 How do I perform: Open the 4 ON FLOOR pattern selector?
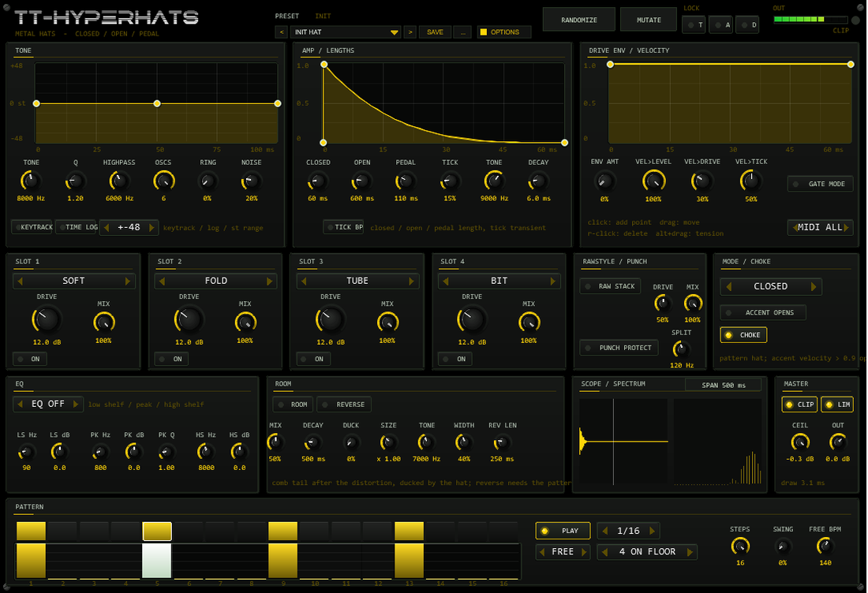(x=647, y=551)
